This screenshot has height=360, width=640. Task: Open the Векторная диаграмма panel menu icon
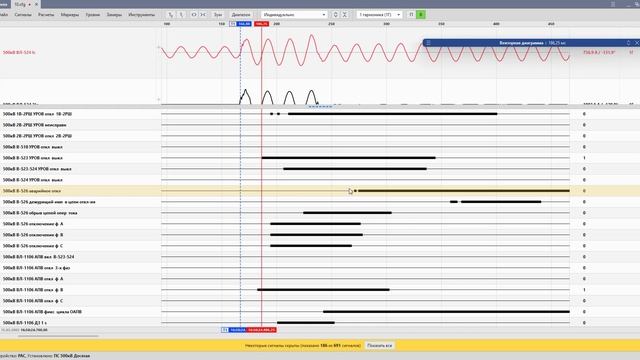click(428, 43)
